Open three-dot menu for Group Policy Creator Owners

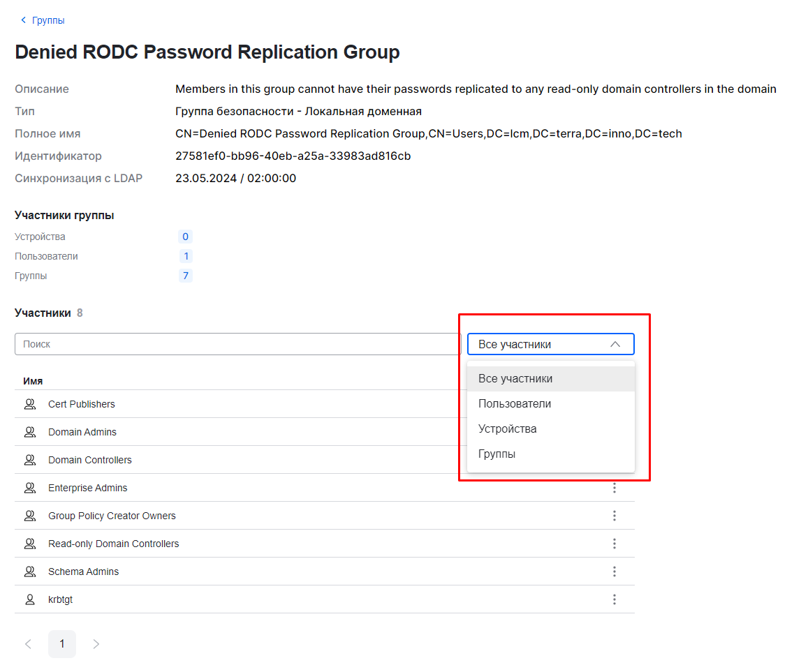[615, 516]
